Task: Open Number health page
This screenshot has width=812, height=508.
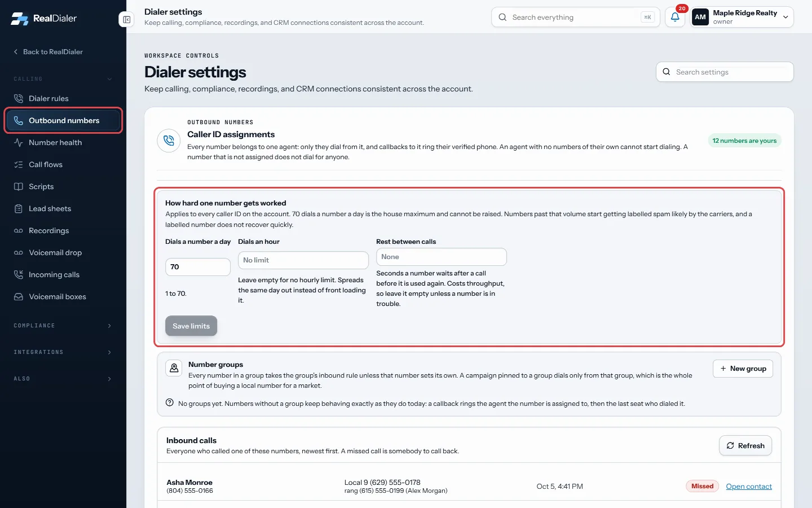Action: coord(63,142)
